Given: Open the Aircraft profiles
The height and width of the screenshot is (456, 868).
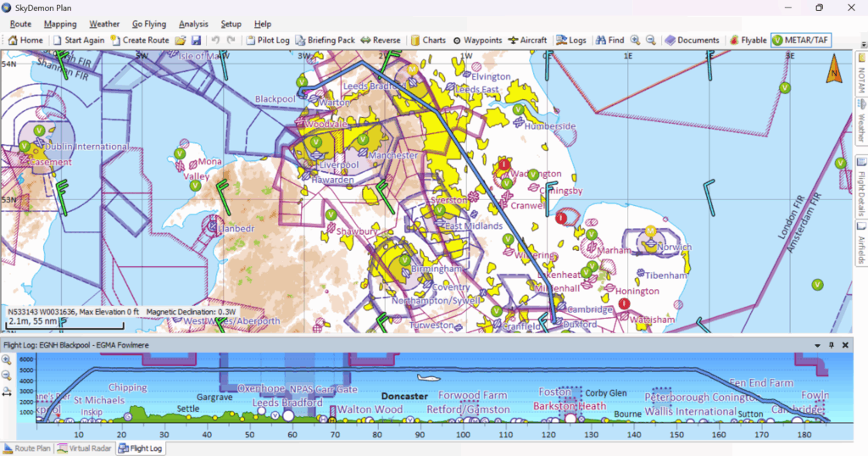Looking at the screenshot, I should click(x=527, y=40).
